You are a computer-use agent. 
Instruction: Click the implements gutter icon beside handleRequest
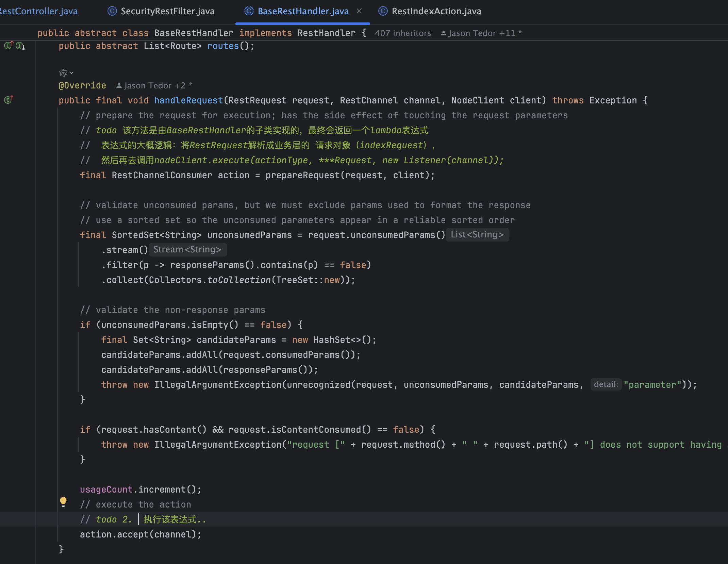(8, 100)
